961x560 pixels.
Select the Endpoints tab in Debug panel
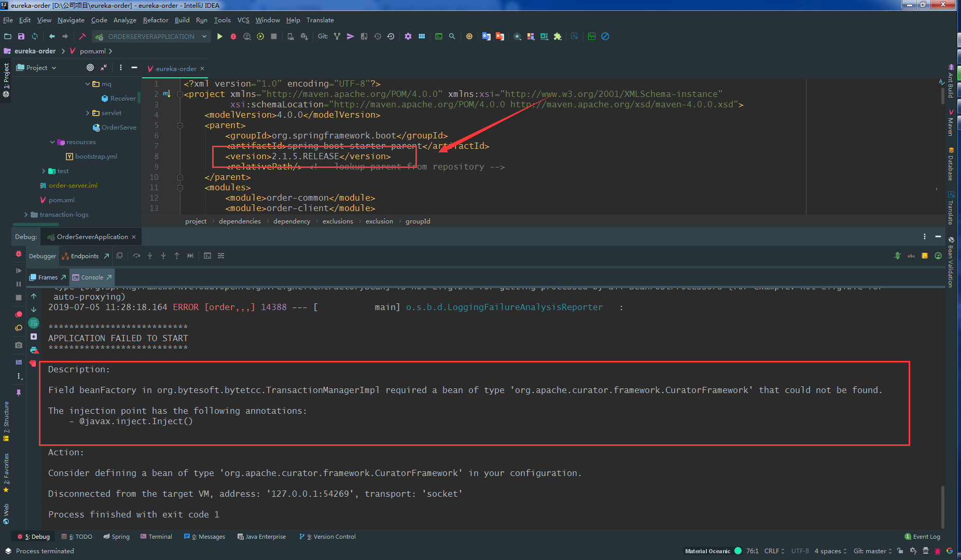pyautogui.click(x=85, y=256)
